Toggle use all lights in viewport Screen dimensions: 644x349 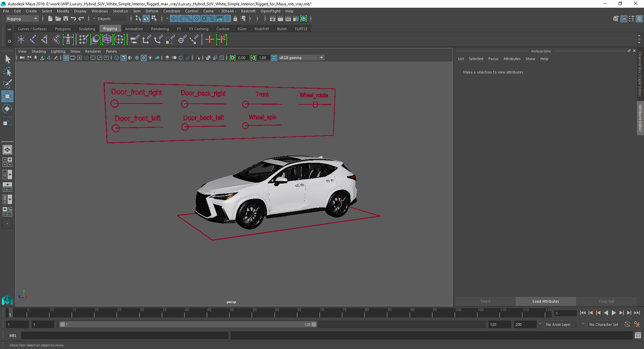(150, 58)
